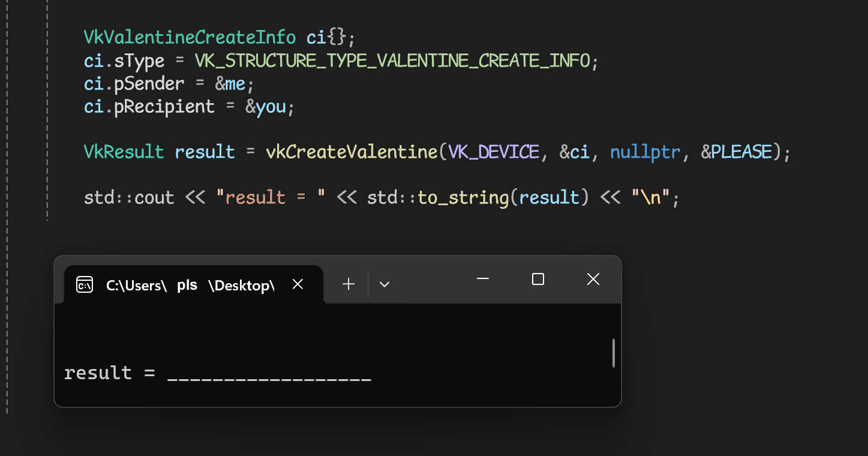Close the C:\Users\pls\Desktop terminal tab
This screenshot has width=868, height=456.
[298, 284]
